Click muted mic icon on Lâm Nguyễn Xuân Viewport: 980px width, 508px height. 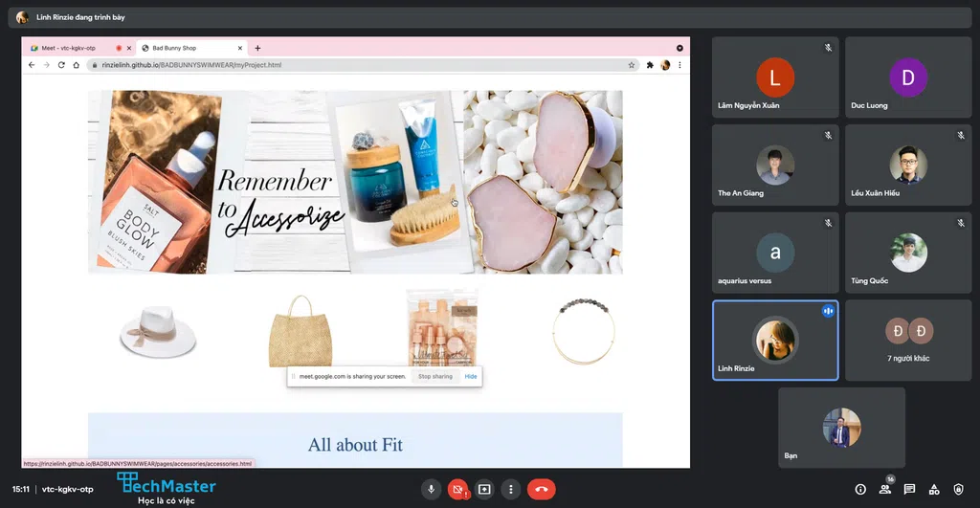pyautogui.click(x=828, y=48)
